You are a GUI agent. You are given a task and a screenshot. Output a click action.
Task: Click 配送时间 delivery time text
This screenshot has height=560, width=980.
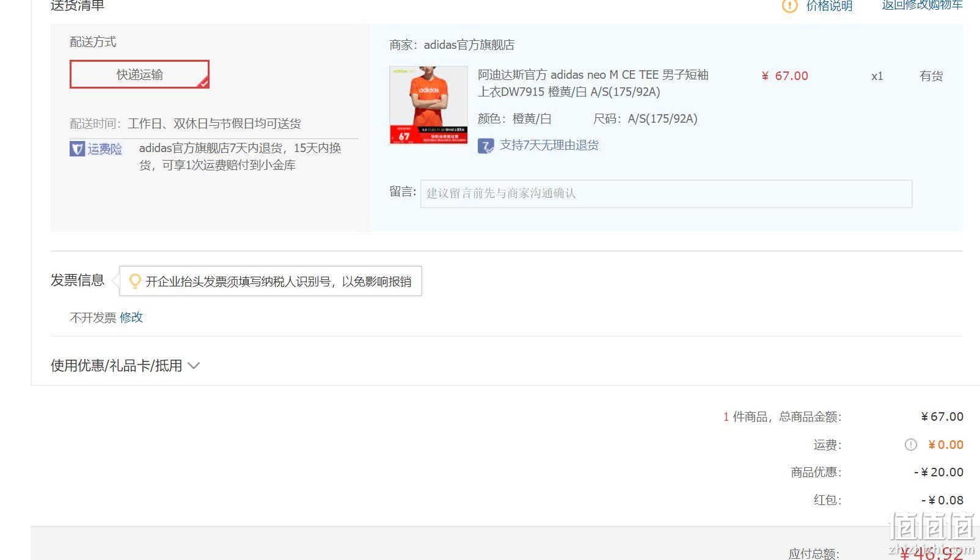click(x=185, y=123)
